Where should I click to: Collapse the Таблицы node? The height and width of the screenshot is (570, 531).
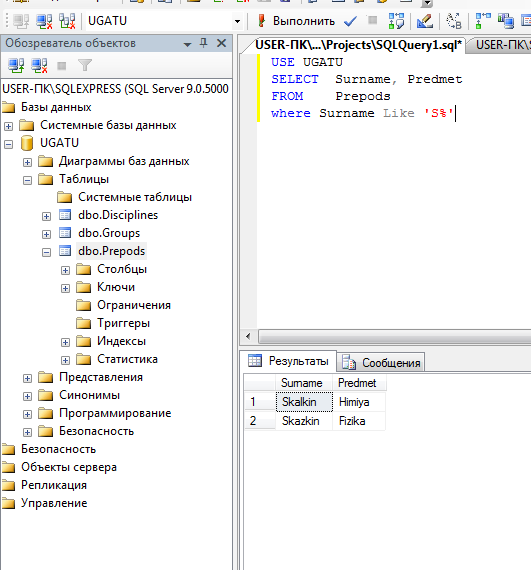point(28,180)
